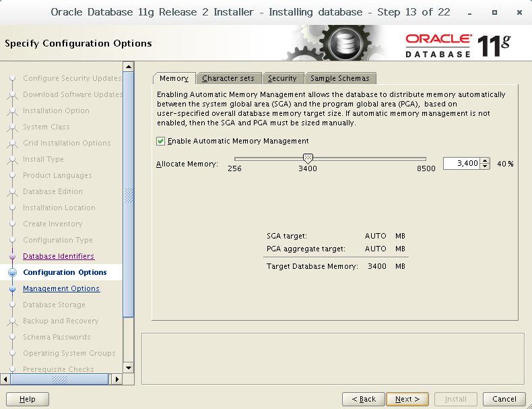The image size is (532, 409).
Task: Click the Next button
Action: (407, 399)
